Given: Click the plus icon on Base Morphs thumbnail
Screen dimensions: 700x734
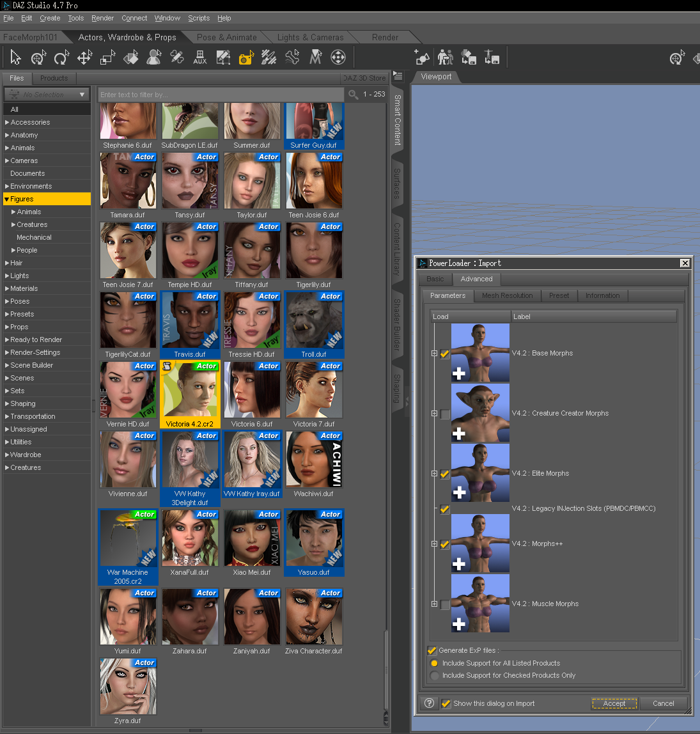Looking at the screenshot, I should point(458,373).
